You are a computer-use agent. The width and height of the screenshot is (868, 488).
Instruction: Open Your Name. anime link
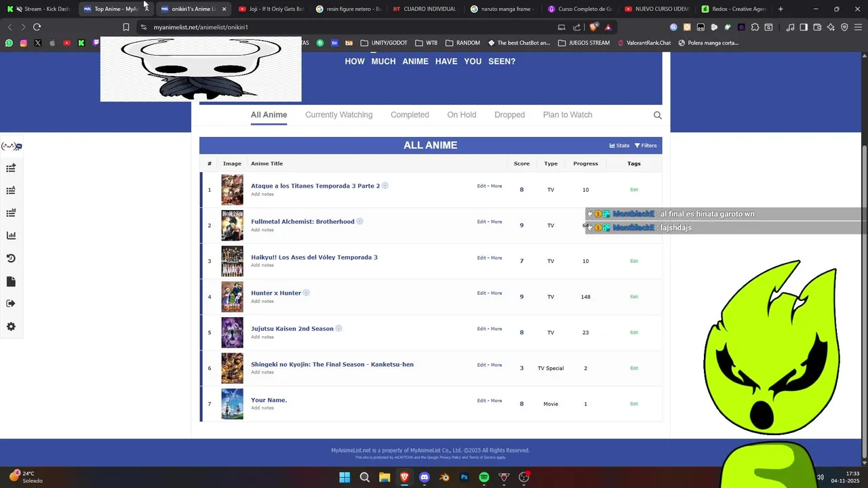click(x=269, y=400)
